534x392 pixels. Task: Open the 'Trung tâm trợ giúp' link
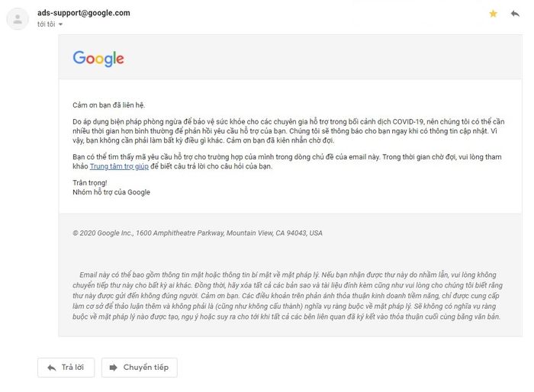[119, 166]
